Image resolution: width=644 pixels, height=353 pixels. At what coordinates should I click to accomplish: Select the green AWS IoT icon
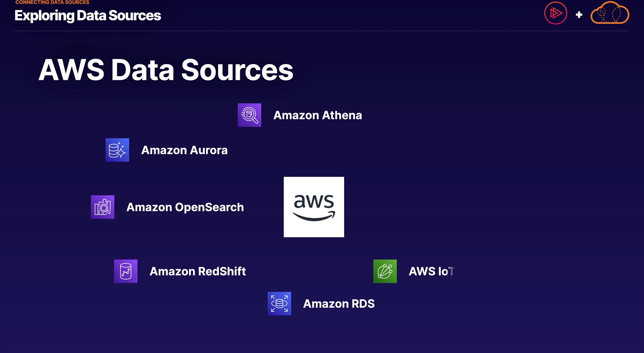[x=385, y=271]
